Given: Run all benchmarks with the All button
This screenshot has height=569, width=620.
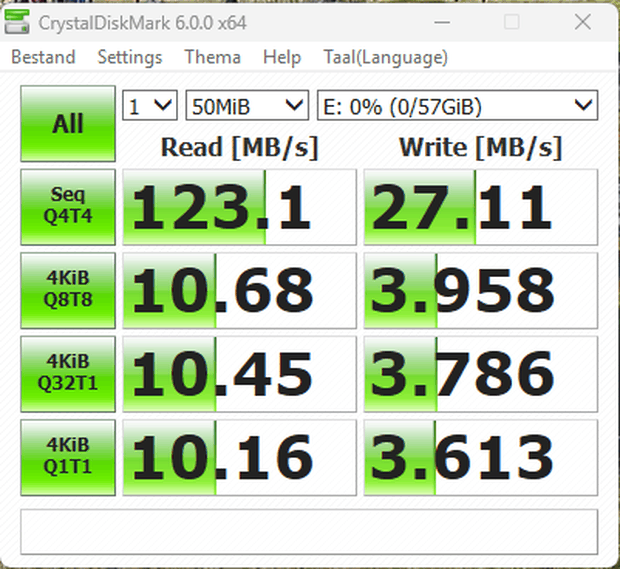Looking at the screenshot, I should 68,123.
